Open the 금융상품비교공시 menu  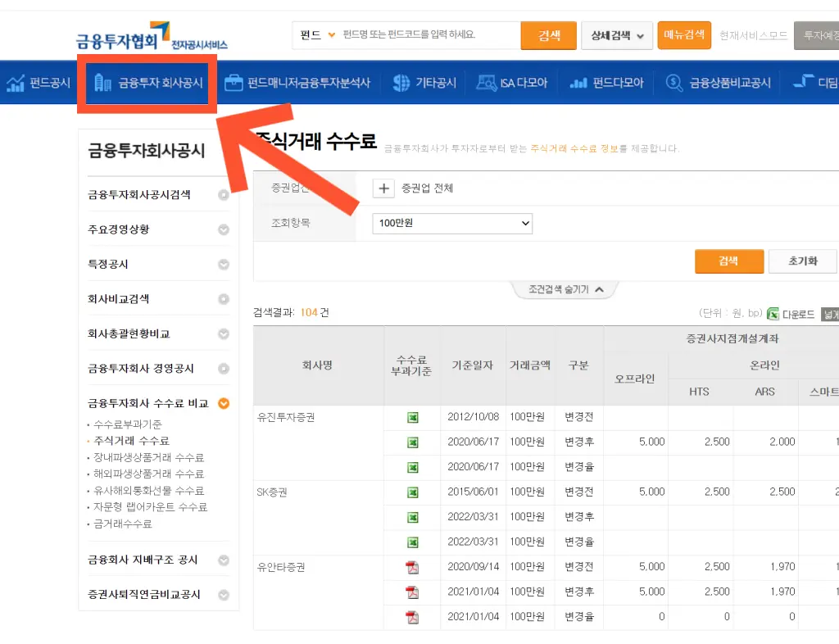tap(718, 83)
